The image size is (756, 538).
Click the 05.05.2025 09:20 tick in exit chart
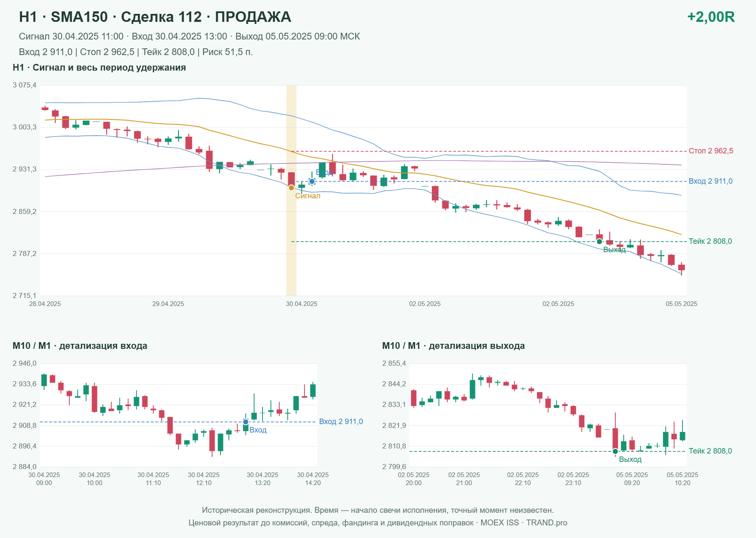pos(632,479)
